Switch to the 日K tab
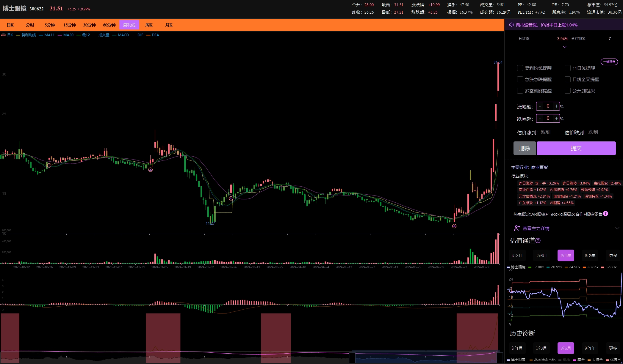This screenshot has height=364, width=623. [x=10, y=25]
